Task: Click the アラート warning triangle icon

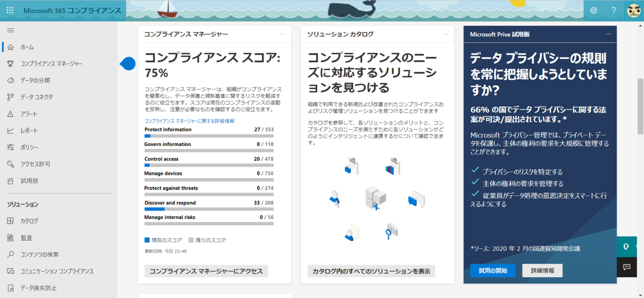Action: click(10, 114)
